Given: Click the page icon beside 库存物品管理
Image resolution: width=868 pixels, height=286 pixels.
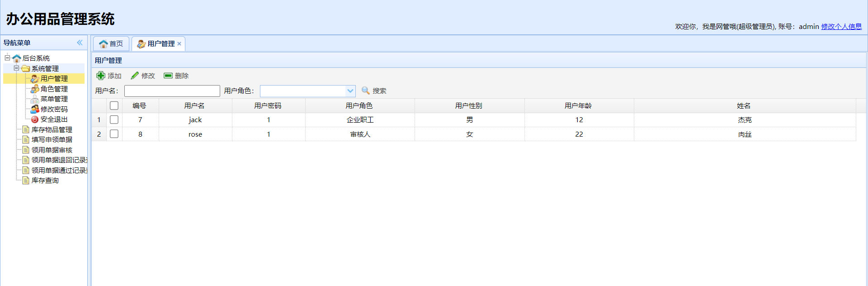Looking at the screenshot, I should (x=26, y=129).
